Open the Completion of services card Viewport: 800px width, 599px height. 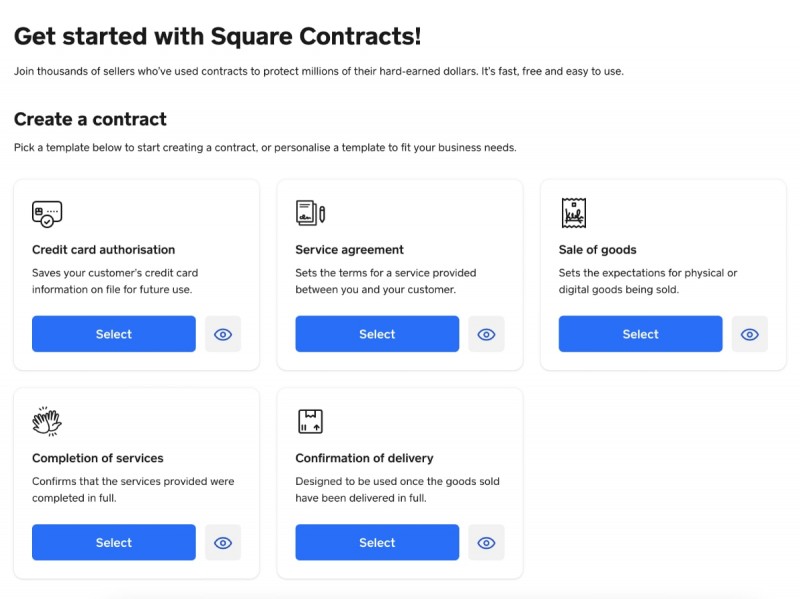[137, 458]
